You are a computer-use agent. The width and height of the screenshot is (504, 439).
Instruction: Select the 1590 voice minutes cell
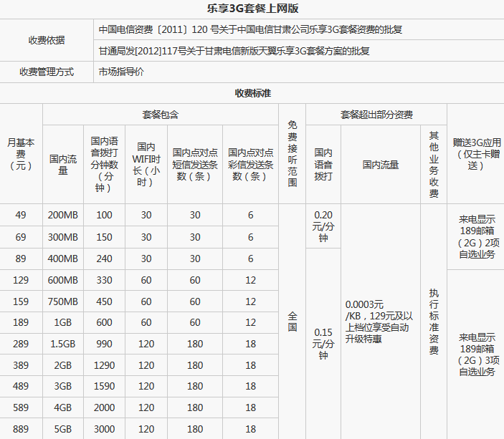(x=104, y=386)
